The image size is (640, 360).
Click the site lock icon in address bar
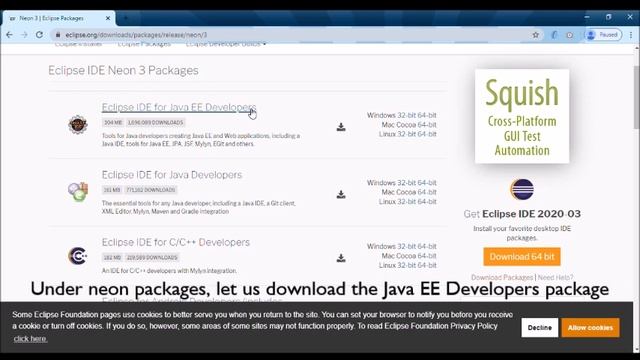58,35
